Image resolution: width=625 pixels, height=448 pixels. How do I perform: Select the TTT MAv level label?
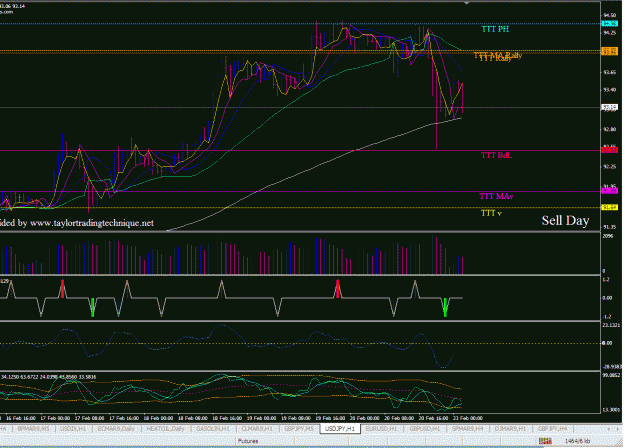click(x=496, y=196)
